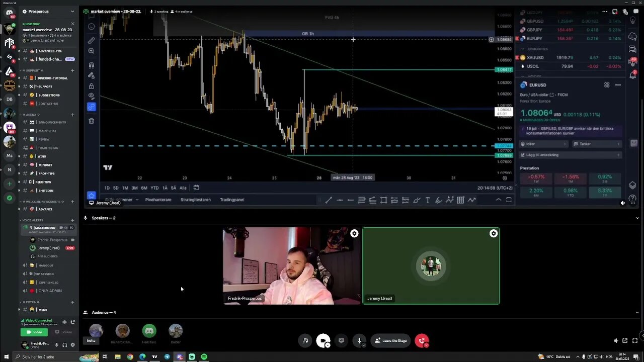Screen dimensions: 644x362
Task: Click the red disconnect stage button
Action: pyautogui.click(x=422, y=340)
